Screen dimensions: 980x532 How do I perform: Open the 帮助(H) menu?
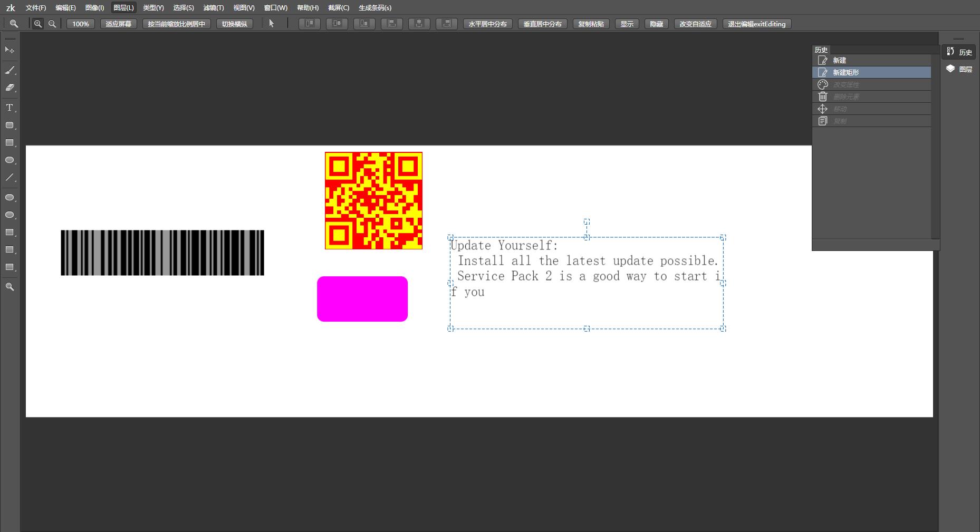point(308,8)
